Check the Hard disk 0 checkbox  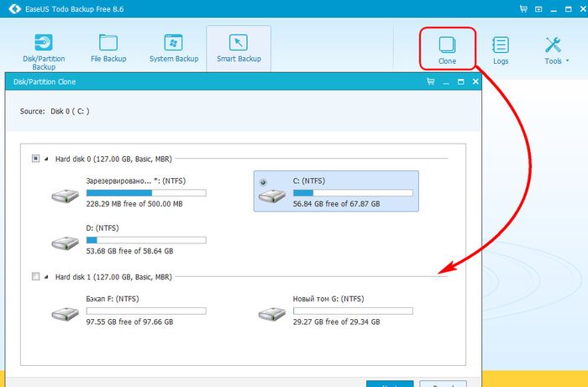coord(35,158)
